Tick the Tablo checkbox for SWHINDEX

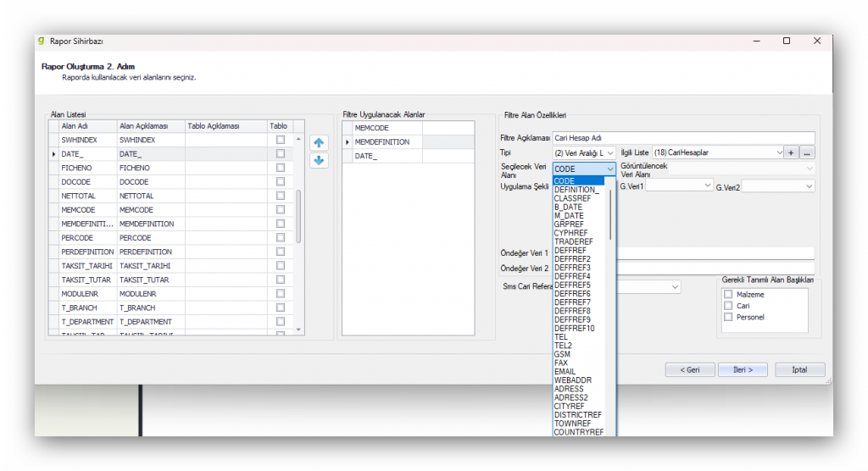tap(281, 140)
